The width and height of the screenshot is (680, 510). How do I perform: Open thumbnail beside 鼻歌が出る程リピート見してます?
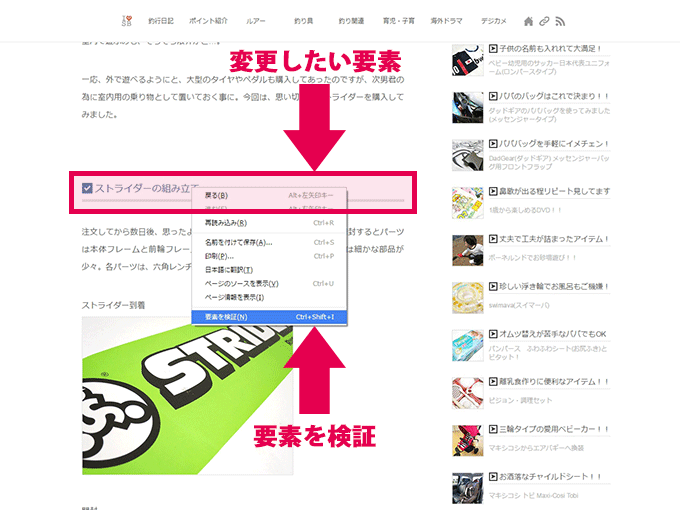[x=468, y=203]
